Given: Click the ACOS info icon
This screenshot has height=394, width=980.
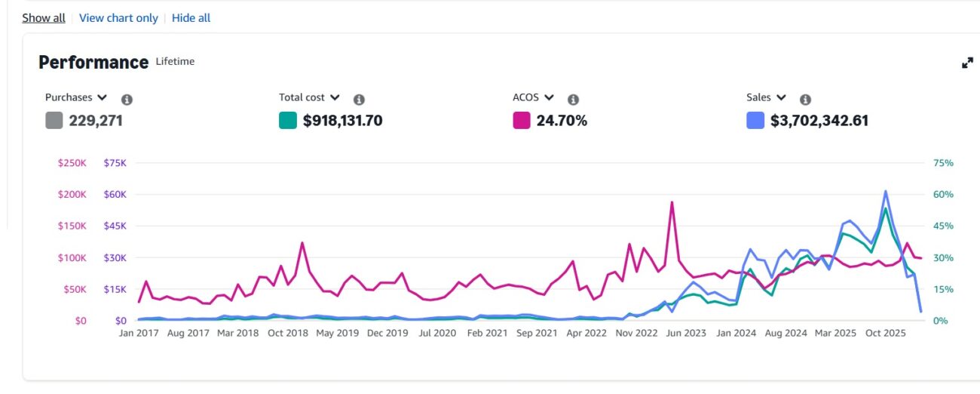Looking at the screenshot, I should click(x=573, y=100).
